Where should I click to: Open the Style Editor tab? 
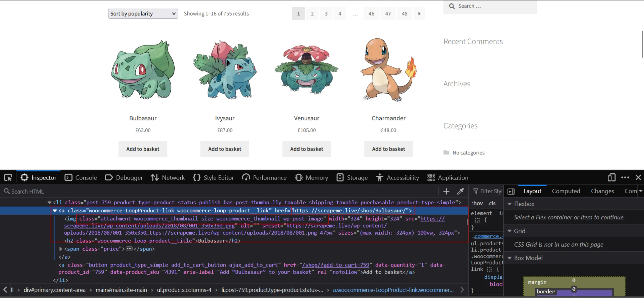[213, 178]
